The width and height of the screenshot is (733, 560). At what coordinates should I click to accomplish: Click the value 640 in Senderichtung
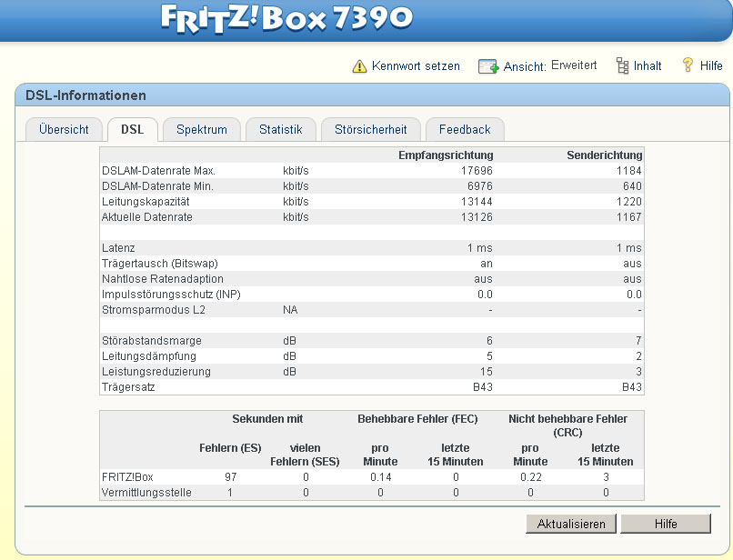[632, 186]
